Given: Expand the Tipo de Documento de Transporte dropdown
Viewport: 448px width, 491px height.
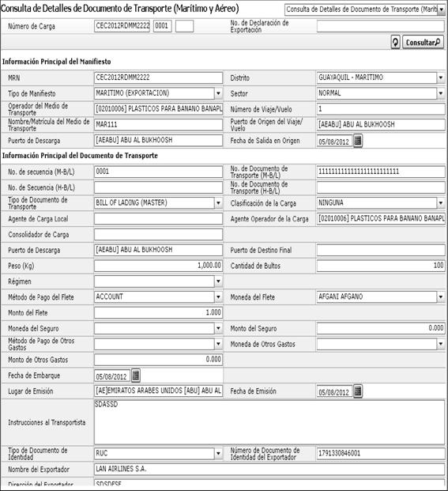Looking at the screenshot, I should coord(218,203).
